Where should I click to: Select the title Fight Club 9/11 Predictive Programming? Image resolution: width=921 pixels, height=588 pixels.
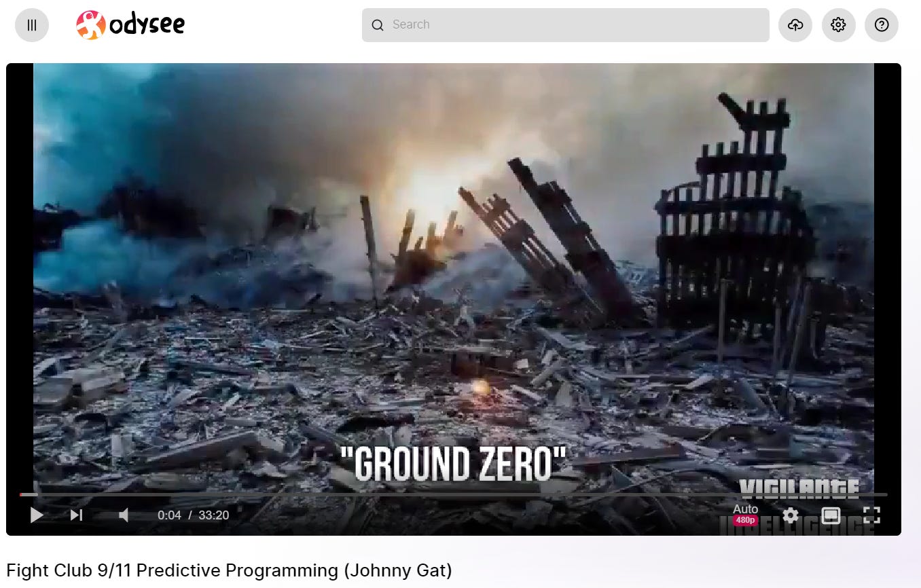(229, 570)
